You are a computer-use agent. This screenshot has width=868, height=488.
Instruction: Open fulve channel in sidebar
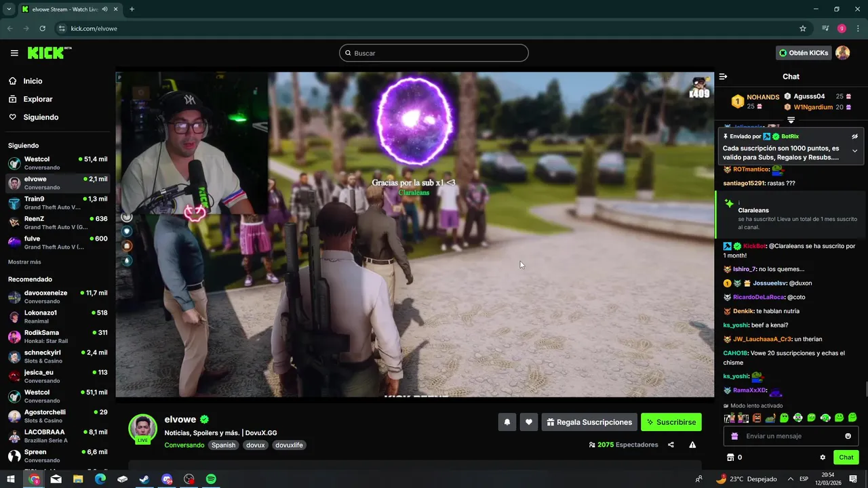pos(58,243)
